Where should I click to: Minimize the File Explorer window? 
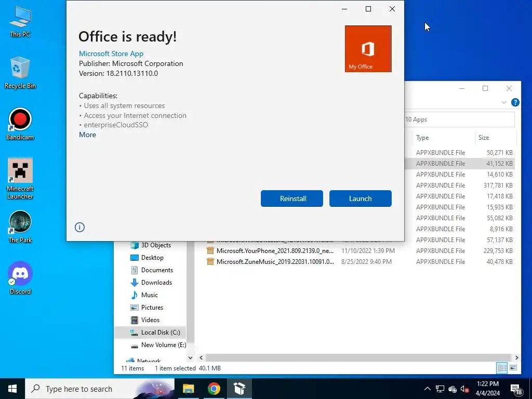(x=462, y=88)
